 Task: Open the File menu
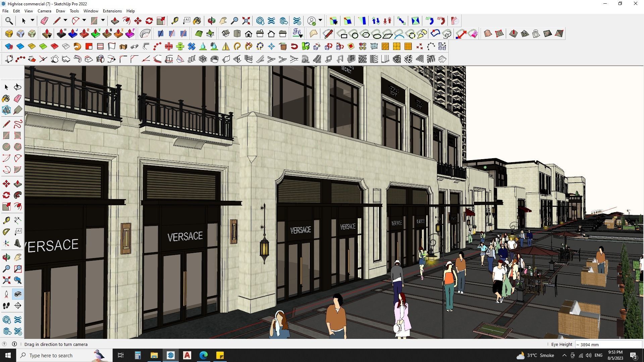tap(5, 11)
